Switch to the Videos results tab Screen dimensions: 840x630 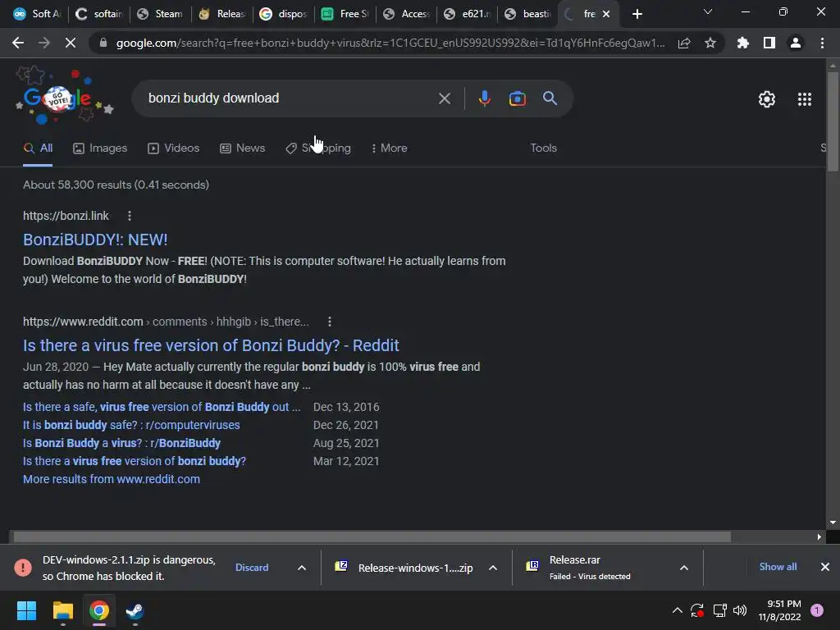click(174, 148)
